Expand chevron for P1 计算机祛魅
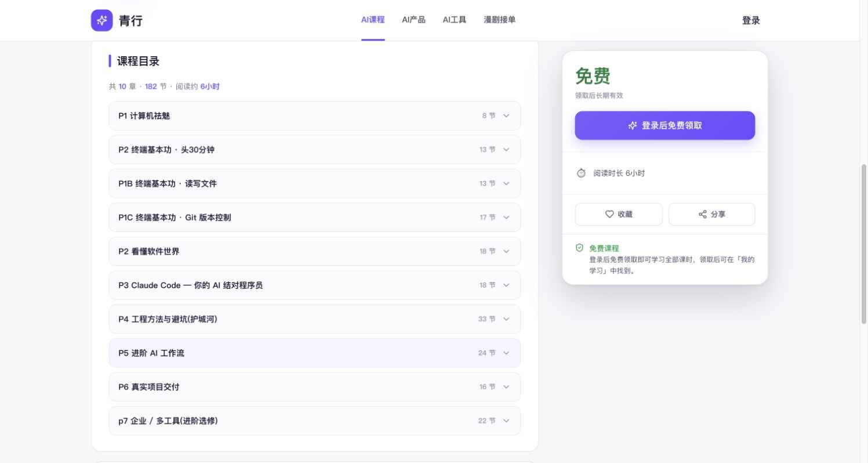The width and height of the screenshot is (868, 463). [x=506, y=116]
